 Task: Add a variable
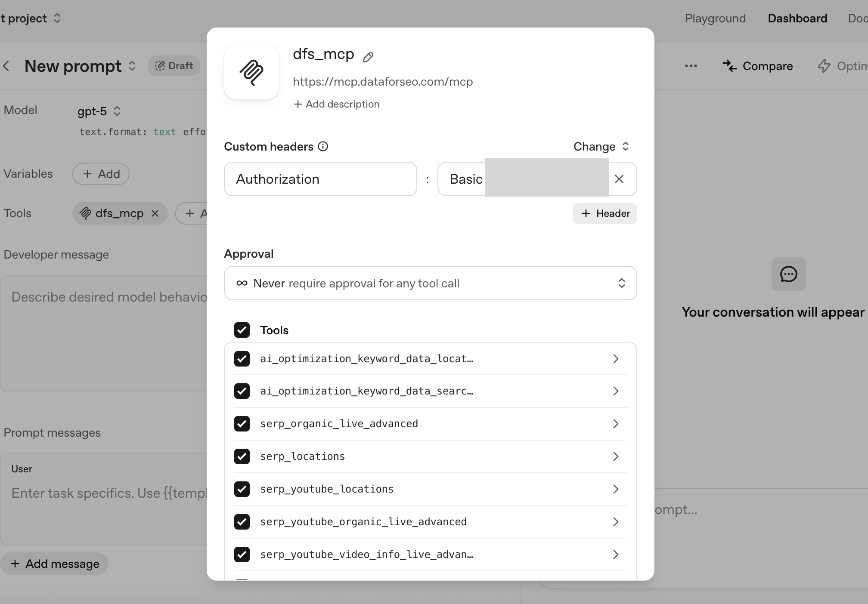tap(101, 174)
